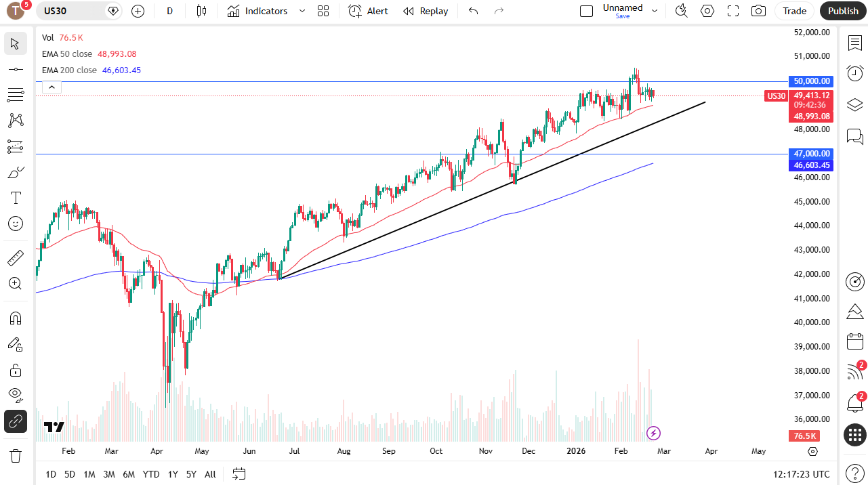Viewport: 868px width, 485px height.
Task: Click the Trade button
Action: [795, 11]
